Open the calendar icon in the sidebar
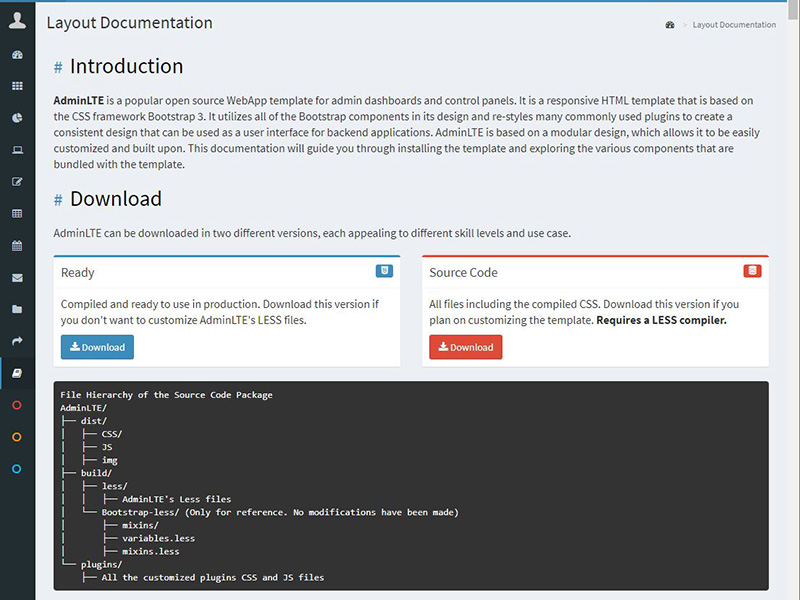 click(x=17, y=246)
